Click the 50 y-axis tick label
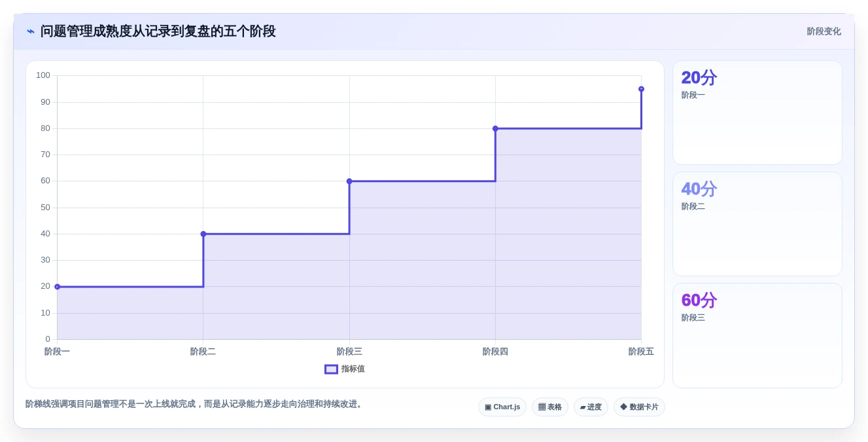 [45, 208]
